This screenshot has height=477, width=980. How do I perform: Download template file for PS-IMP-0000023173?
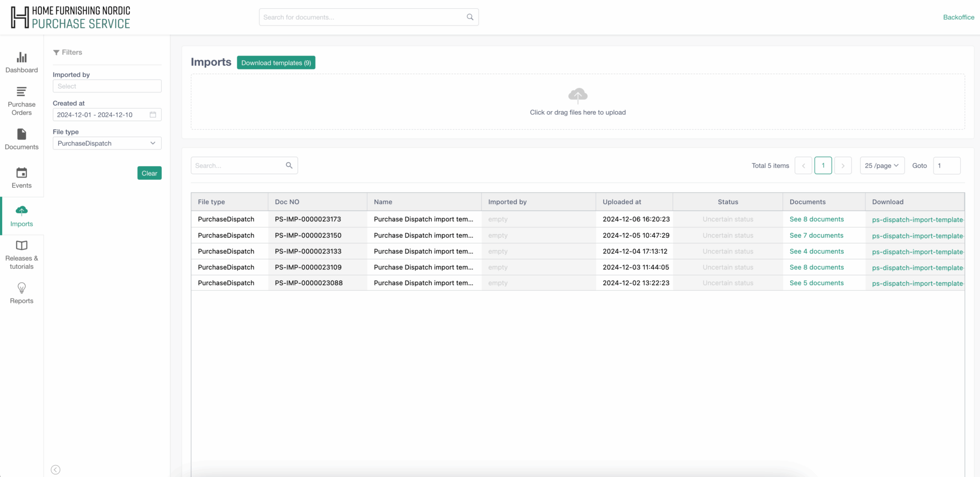918,219
